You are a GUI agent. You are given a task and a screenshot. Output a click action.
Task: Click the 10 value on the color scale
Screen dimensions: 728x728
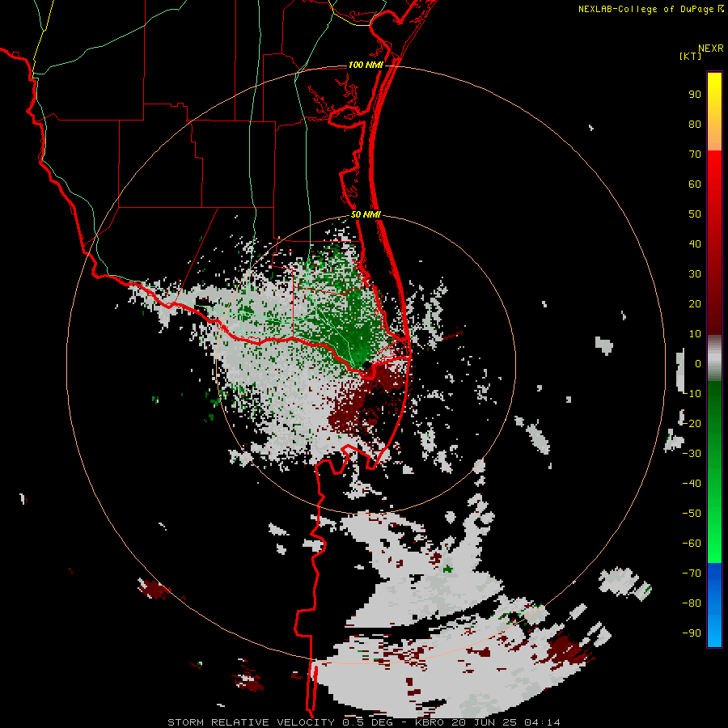tap(695, 334)
